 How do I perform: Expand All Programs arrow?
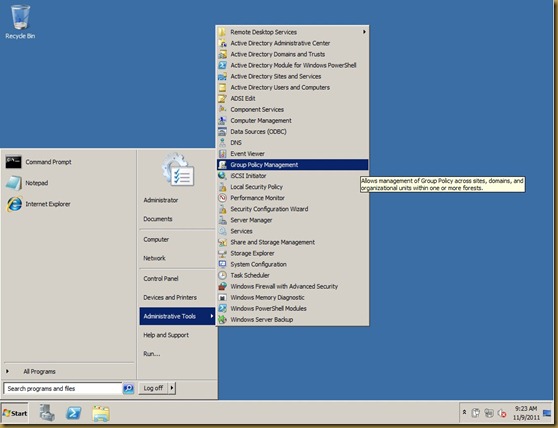tap(7, 371)
